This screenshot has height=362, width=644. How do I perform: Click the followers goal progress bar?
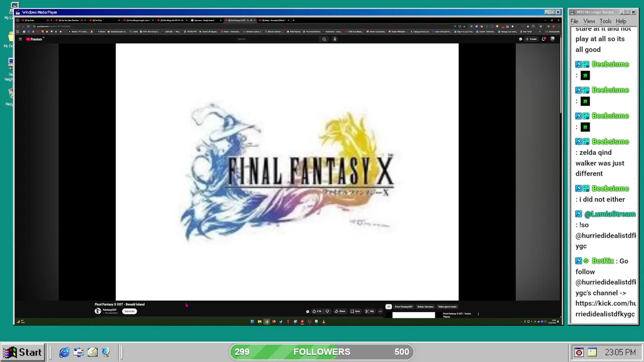pos(322,352)
